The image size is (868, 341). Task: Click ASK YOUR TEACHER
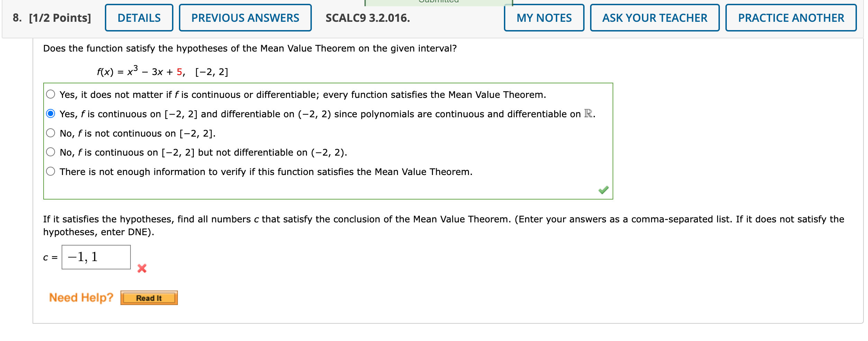click(x=655, y=17)
